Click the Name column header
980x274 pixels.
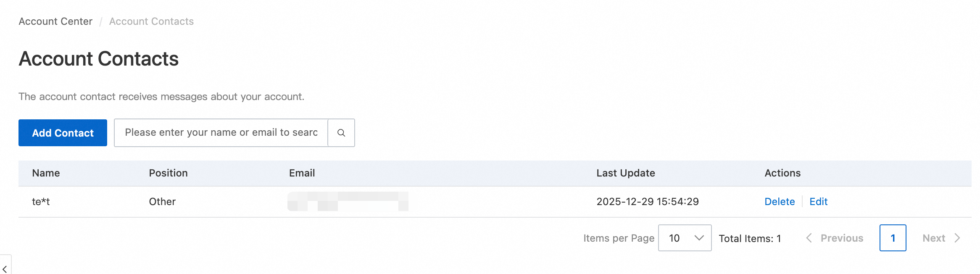[46, 173]
